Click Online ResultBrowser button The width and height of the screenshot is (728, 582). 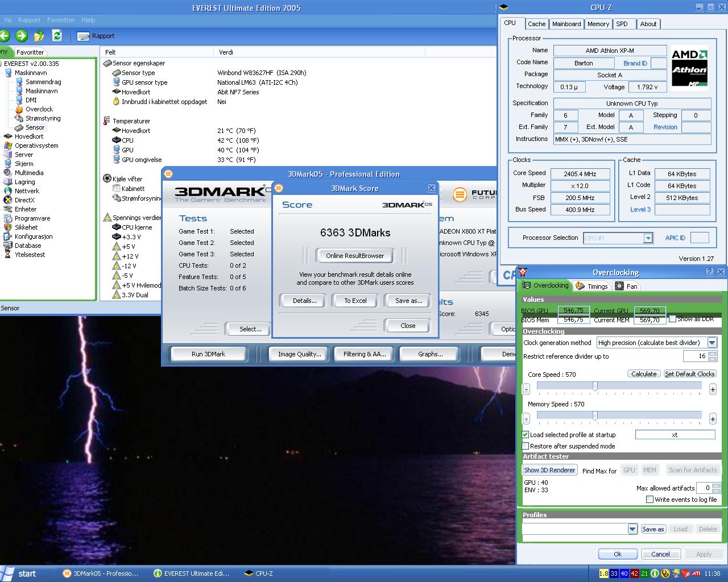click(x=355, y=256)
